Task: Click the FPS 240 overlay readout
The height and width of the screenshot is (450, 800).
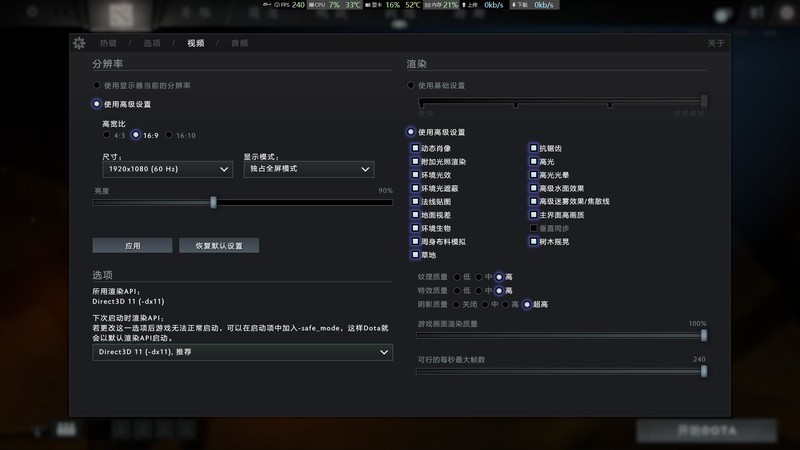Action: click(x=289, y=5)
